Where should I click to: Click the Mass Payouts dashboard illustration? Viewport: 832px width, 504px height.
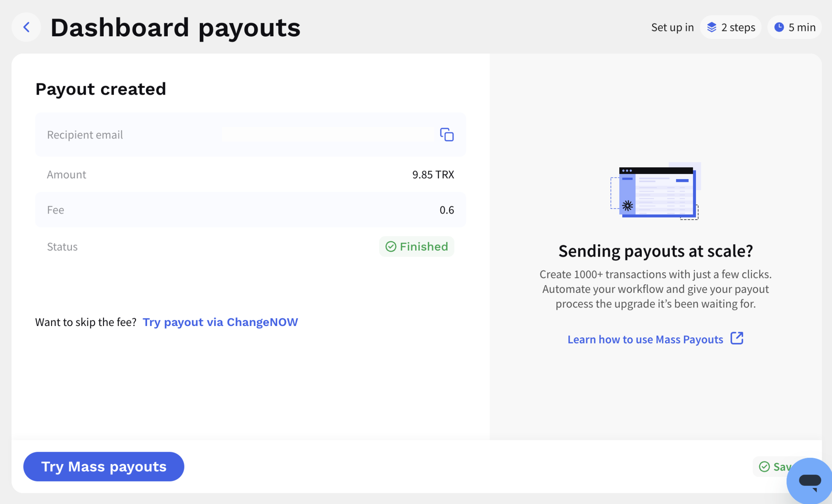click(655, 191)
